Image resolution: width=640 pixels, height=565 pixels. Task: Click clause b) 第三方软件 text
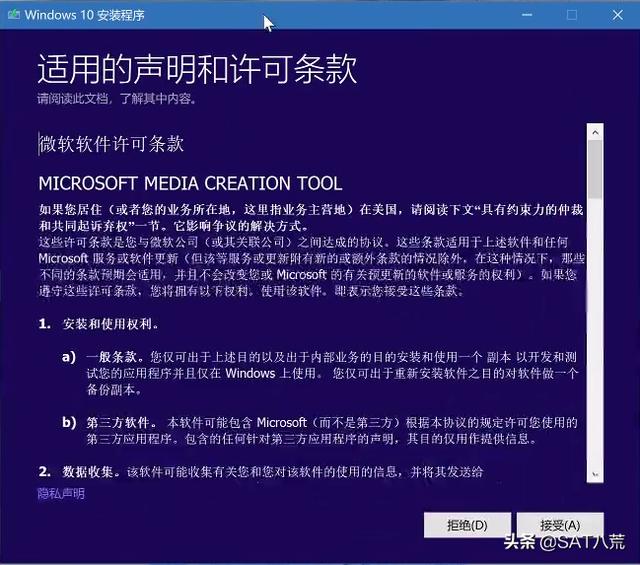[x=320, y=430]
